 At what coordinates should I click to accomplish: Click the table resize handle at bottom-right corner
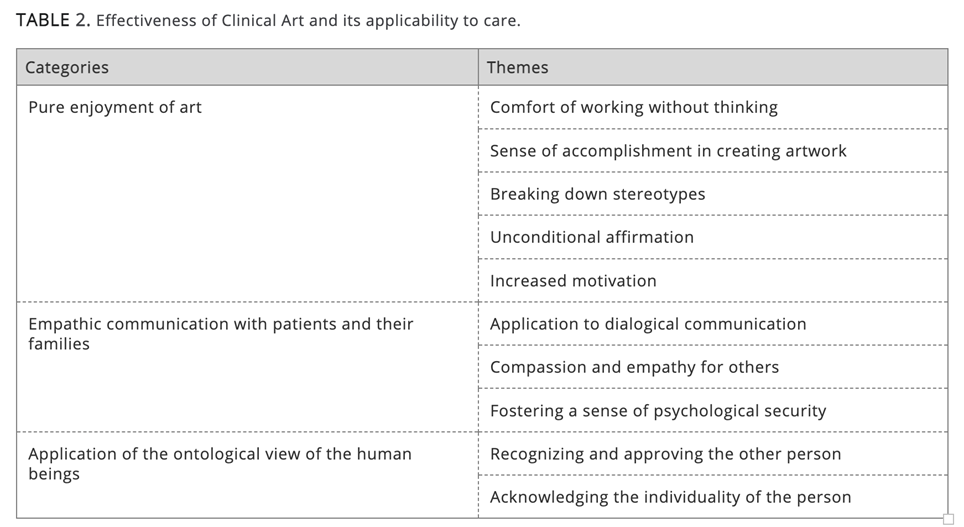(x=948, y=519)
